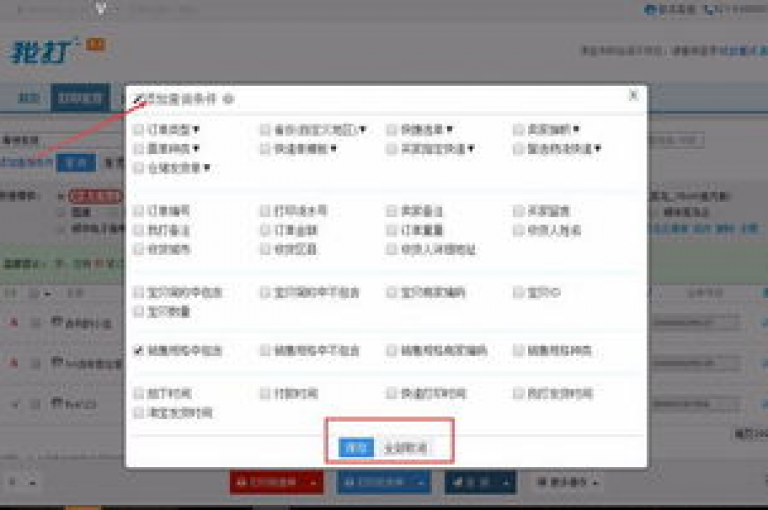Open the arrow on the blue print button
Screen dimensions: 768x510
click(421, 483)
